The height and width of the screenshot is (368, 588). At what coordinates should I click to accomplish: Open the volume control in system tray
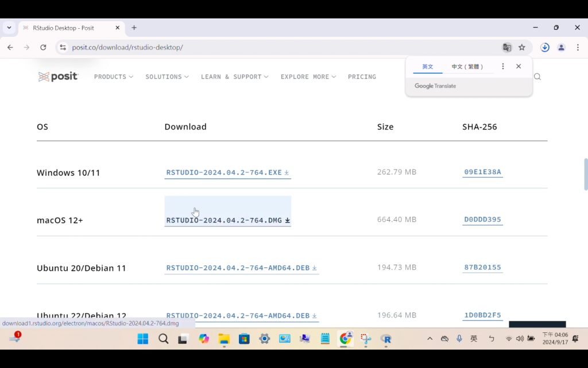520,339
